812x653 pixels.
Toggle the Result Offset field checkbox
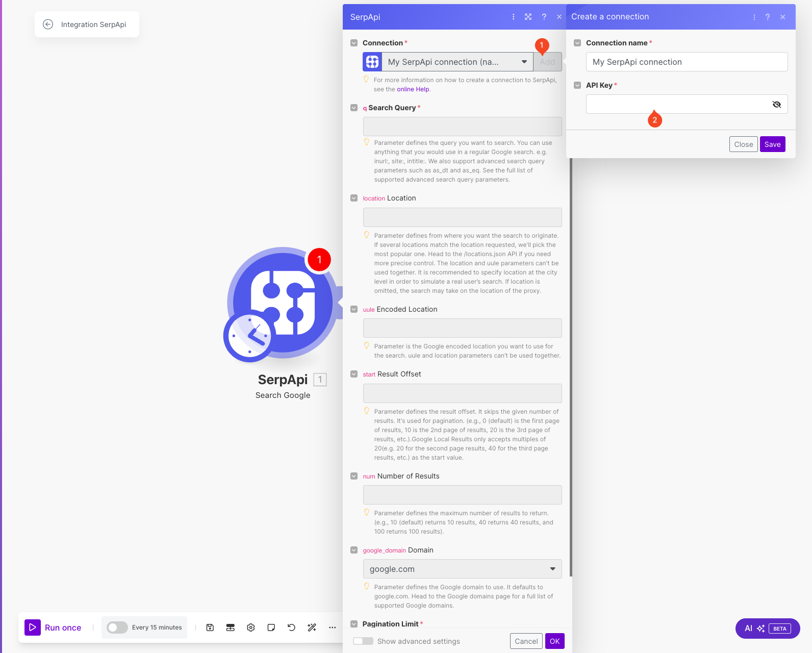[x=354, y=374]
